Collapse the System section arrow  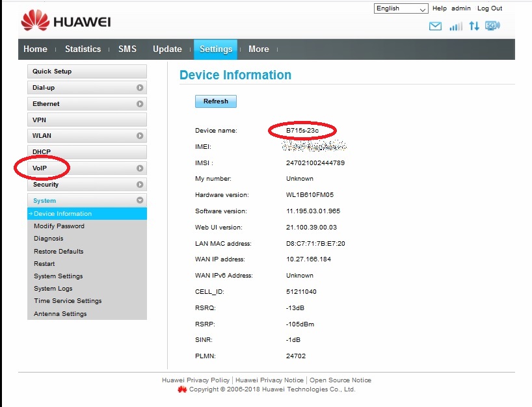[x=140, y=200]
